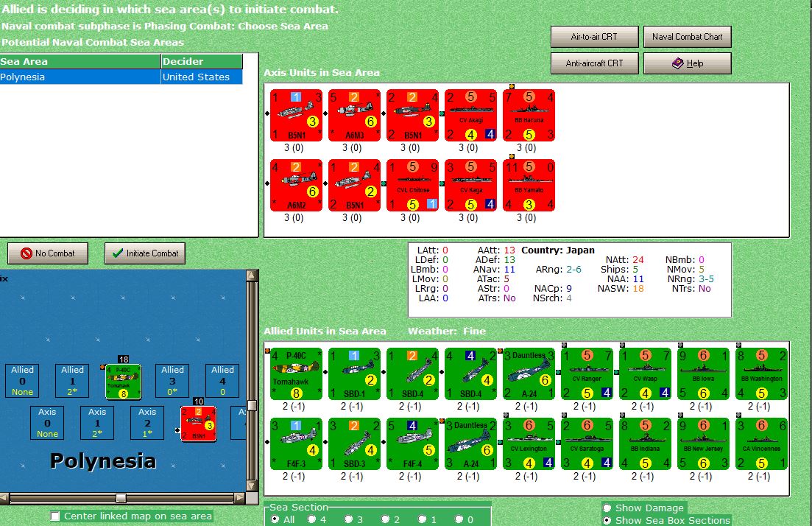Select the top-row SBD-4 with orange 2 badge
Viewport: 812px width, 526px height.
coord(412,374)
